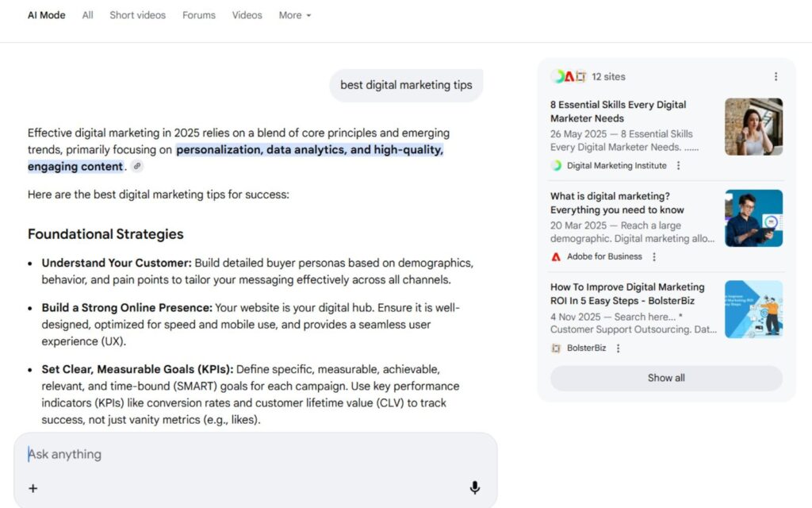Image resolution: width=812 pixels, height=508 pixels.
Task: Open the sources panel three-dot menu
Action: [776, 77]
